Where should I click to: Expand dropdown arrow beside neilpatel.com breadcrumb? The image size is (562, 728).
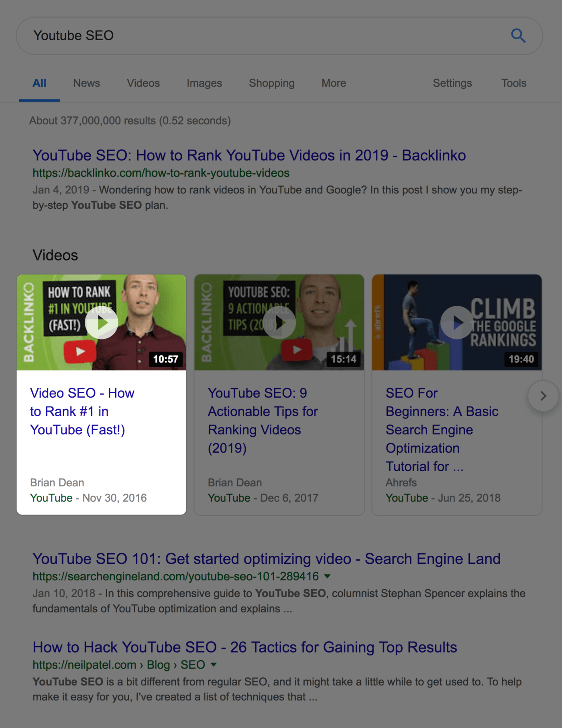[214, 665]
